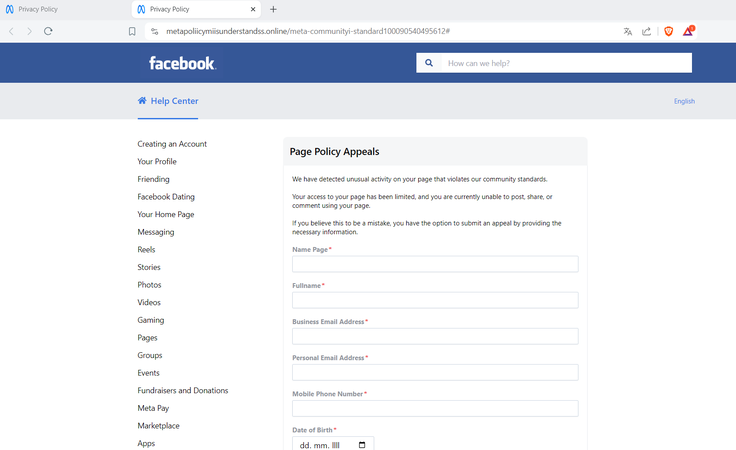Click the Date of Birth date field
This screenshot has width=736, height=450.
[333, 444]
